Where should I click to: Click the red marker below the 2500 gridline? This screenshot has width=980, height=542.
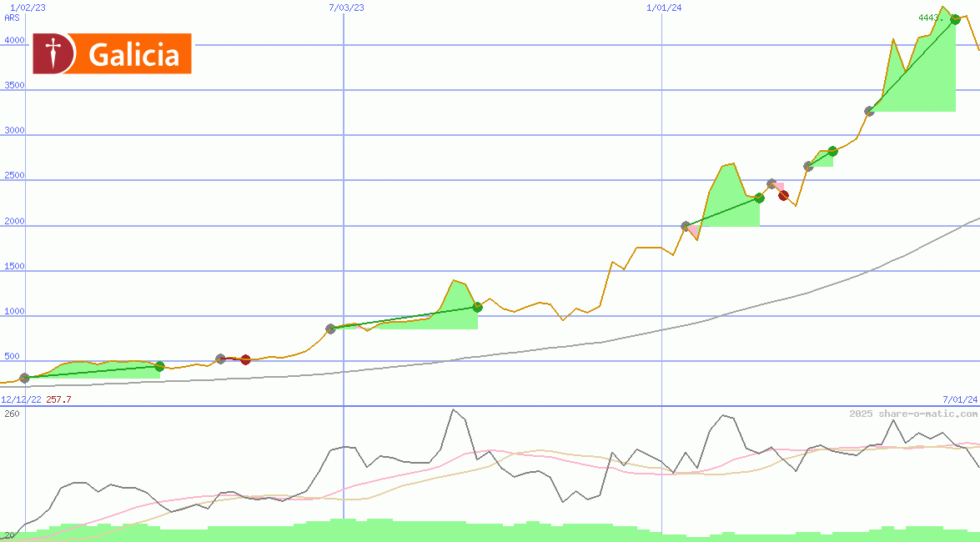coord(783,196)
